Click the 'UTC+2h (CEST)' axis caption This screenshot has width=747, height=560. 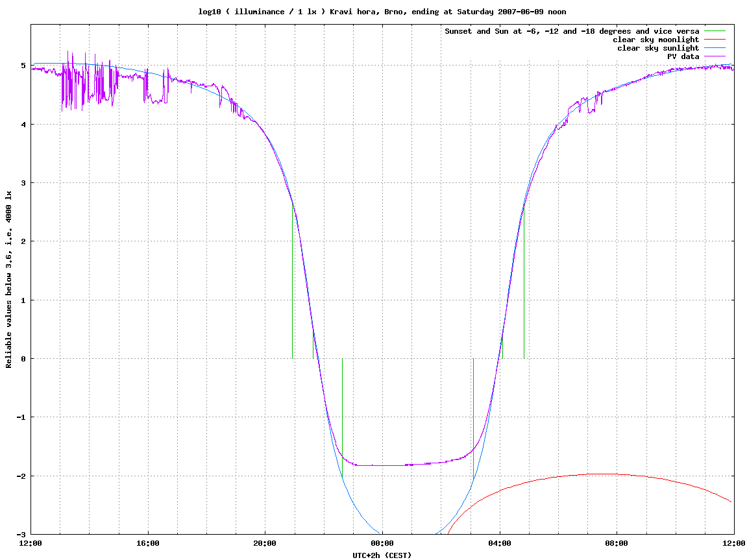click(x=382, y=555)
